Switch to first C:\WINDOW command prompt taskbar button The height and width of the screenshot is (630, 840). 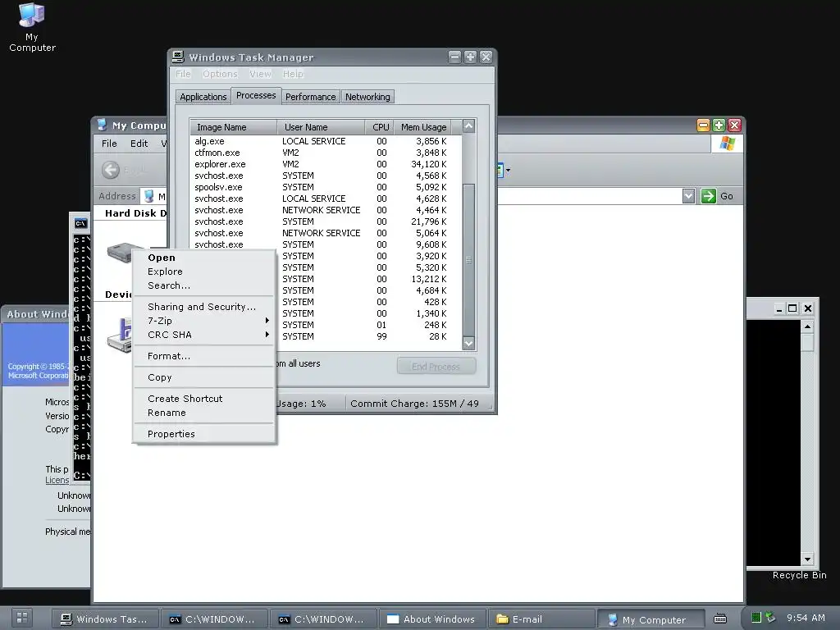point(214,619)
